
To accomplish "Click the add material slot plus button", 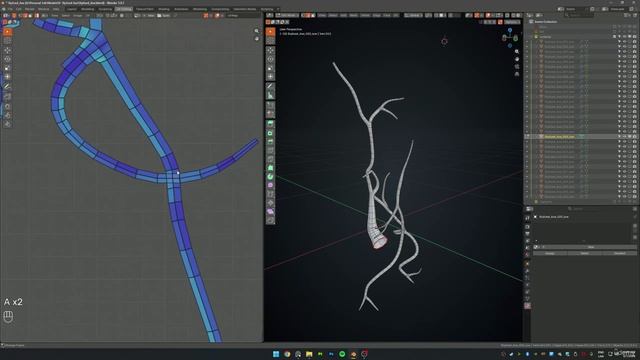I will pyautogui.click(x=635, y=226).
